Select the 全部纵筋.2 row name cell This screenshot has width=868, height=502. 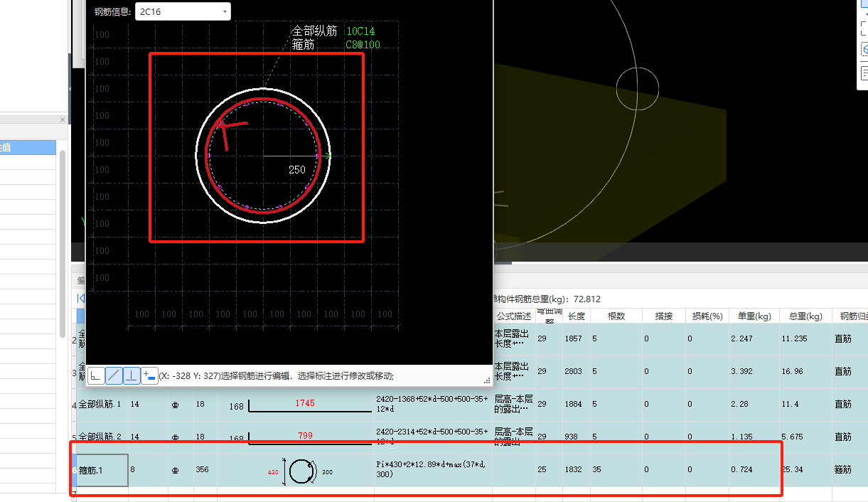pos(102,437)
